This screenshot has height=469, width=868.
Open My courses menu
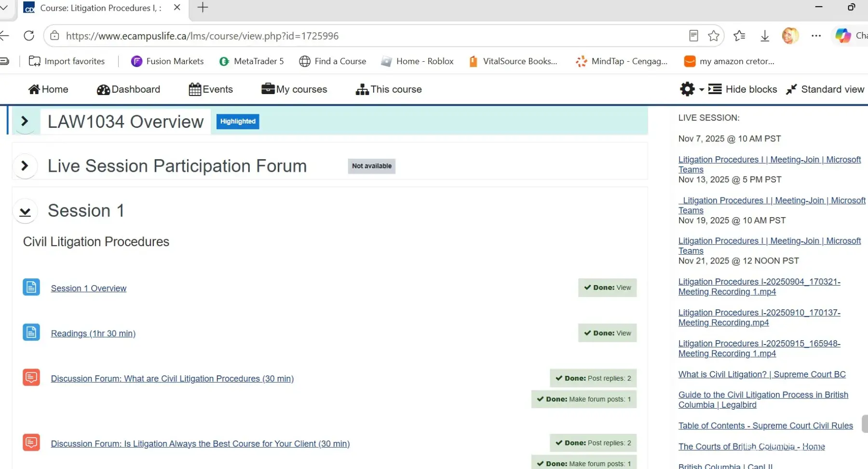tap(294, 89)
